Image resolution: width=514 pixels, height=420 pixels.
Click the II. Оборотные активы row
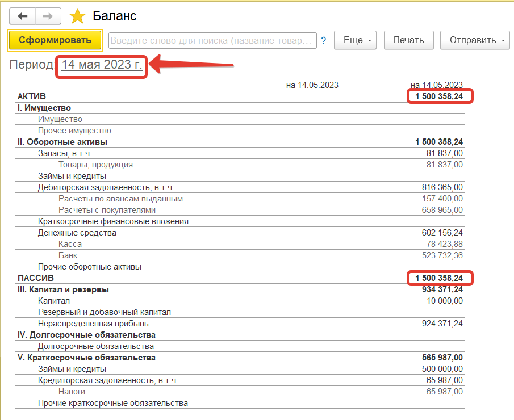(62, 142)
